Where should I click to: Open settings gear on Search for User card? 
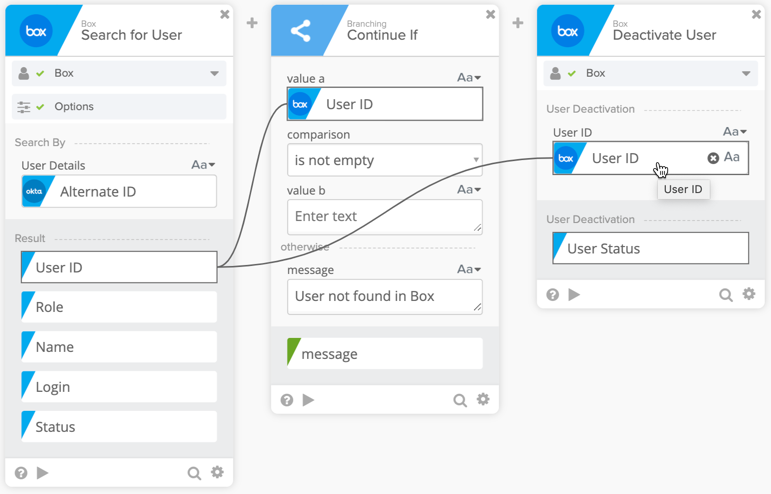point(217,473)
